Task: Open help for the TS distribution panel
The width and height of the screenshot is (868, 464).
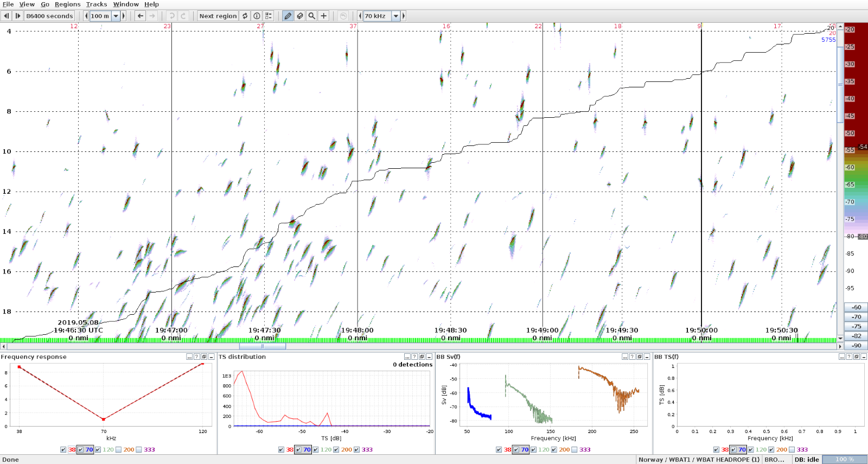Action: tap(414, 357)
